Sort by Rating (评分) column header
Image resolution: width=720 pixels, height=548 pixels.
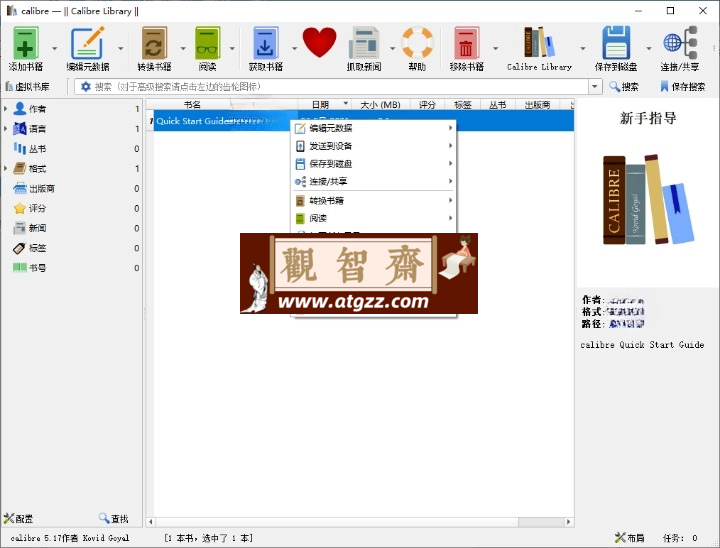coord(427,105)
